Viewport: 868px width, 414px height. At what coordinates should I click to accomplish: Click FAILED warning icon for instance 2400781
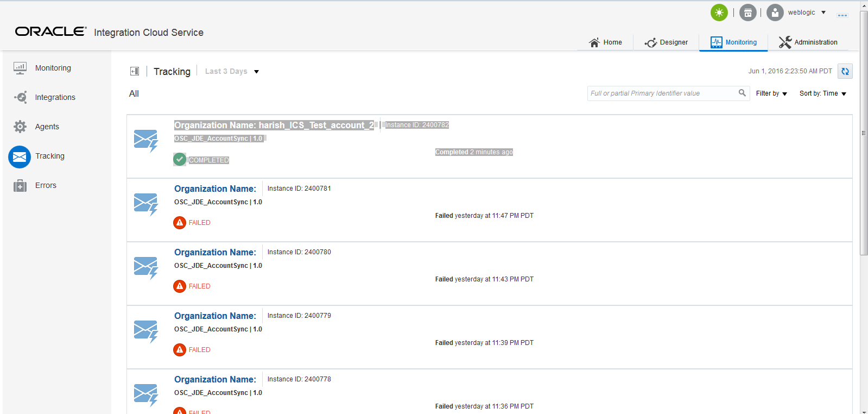coord(180,223)
